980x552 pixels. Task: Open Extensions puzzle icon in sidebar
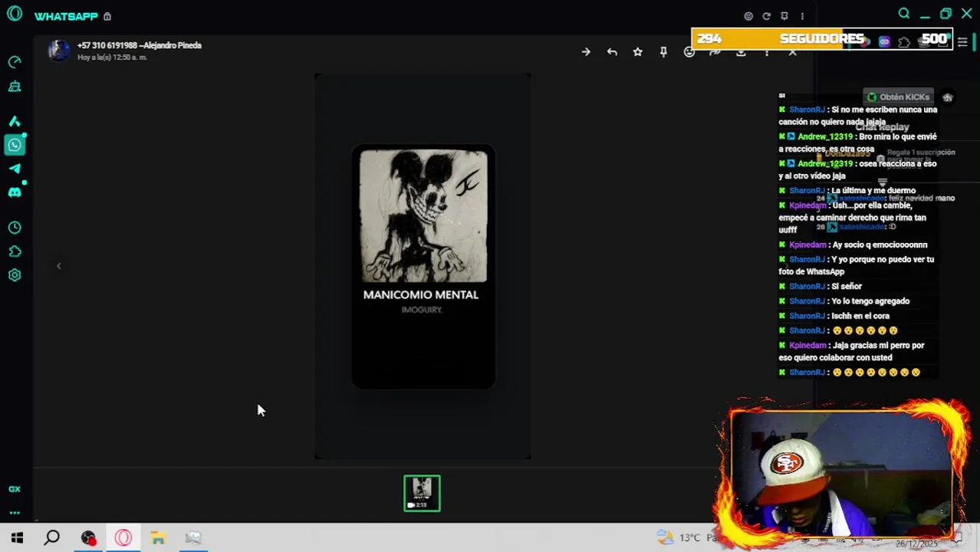pos(15,251)
